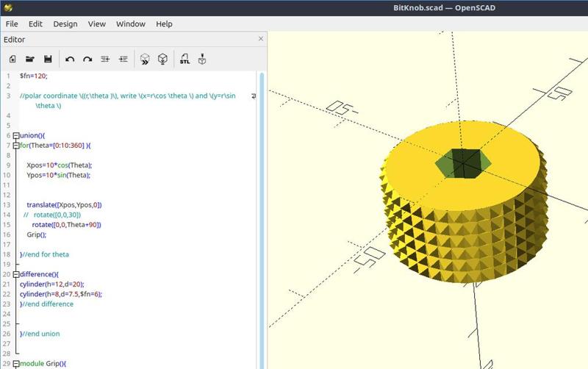Undo the last edit

tap(70, 59)
